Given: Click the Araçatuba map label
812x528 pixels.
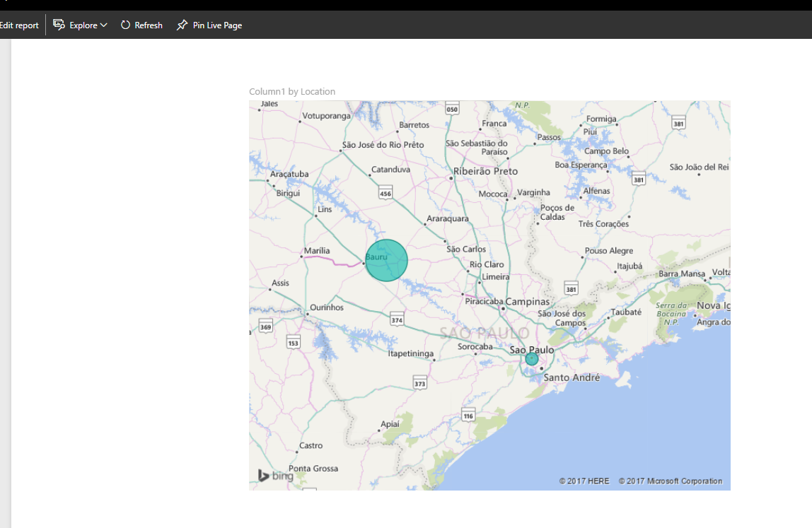Looking at the screenshot, I should pos(289,174).
